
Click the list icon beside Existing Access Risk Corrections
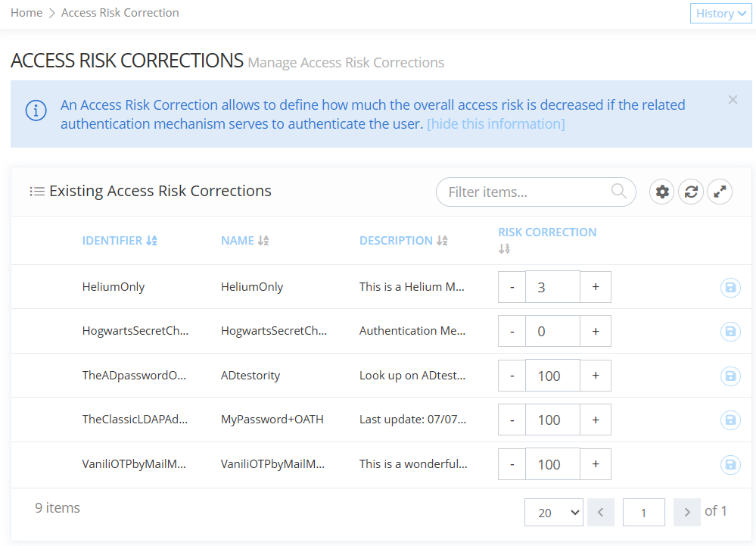pyautogui.click(x=37, y=191)
